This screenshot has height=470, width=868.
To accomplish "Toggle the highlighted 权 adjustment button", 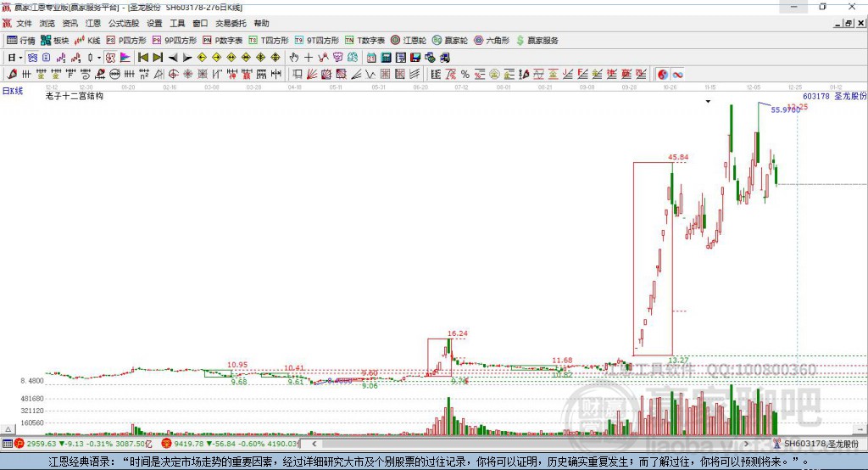I will click(110, 58).
